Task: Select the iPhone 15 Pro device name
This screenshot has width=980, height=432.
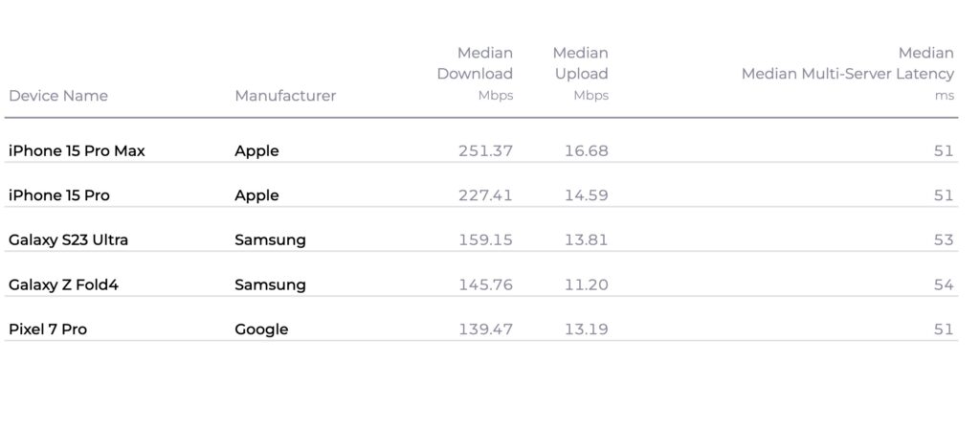Action: (x=59, y=195)
